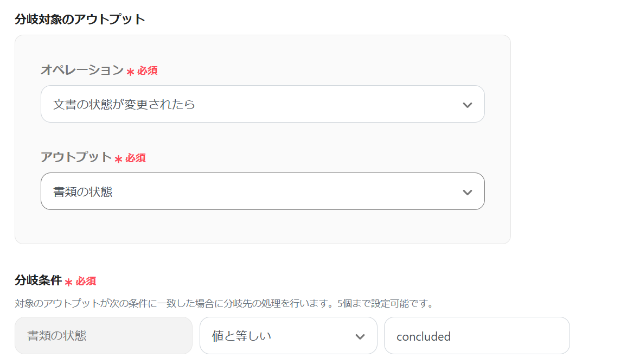The height and width of the screenshot is (364, 627).
Task: Click the red asterisk beside 分岐条件
Action: click(x=68, y=282)
